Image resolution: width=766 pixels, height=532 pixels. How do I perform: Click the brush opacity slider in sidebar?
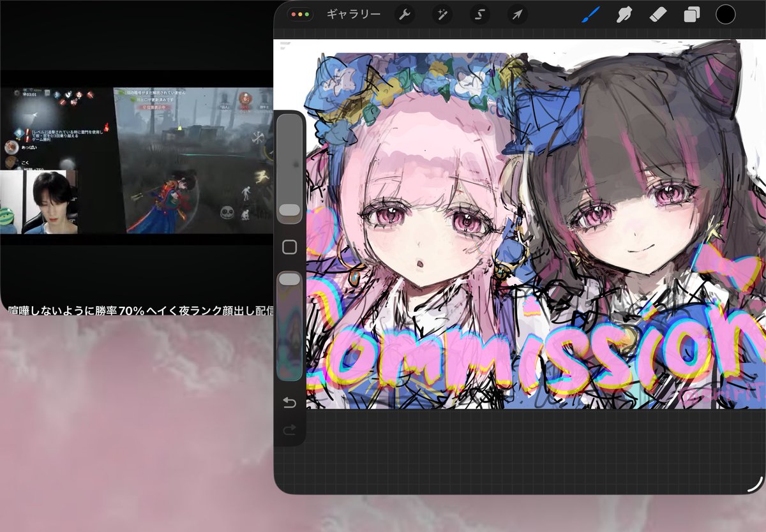click(290, 325)
